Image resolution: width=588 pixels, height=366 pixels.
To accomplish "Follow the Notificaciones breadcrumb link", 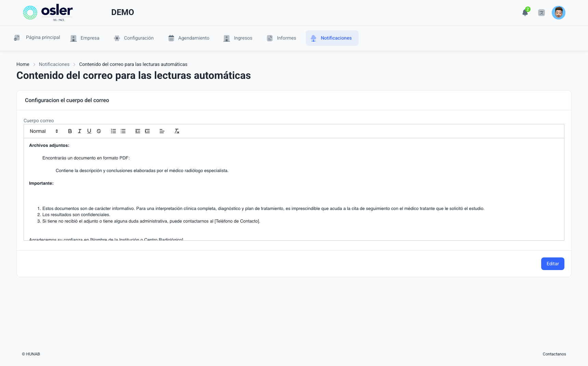I will coord(54,64).
